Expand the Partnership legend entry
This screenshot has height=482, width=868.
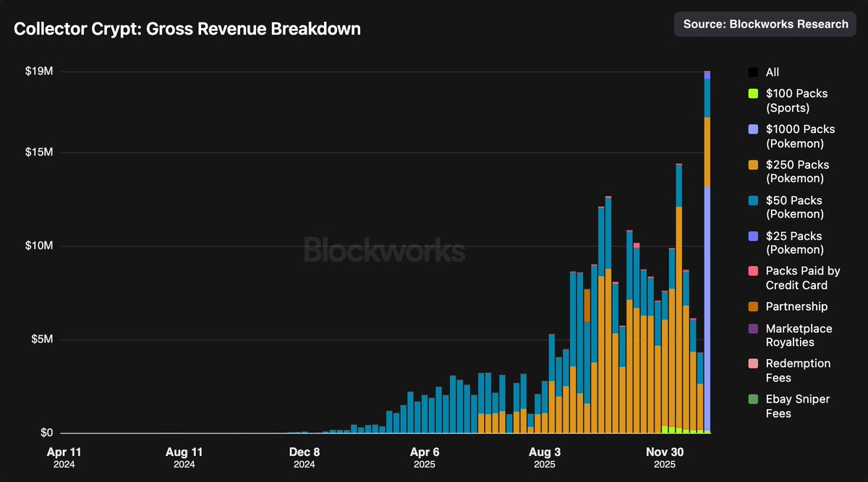click(x=796, y=306)
